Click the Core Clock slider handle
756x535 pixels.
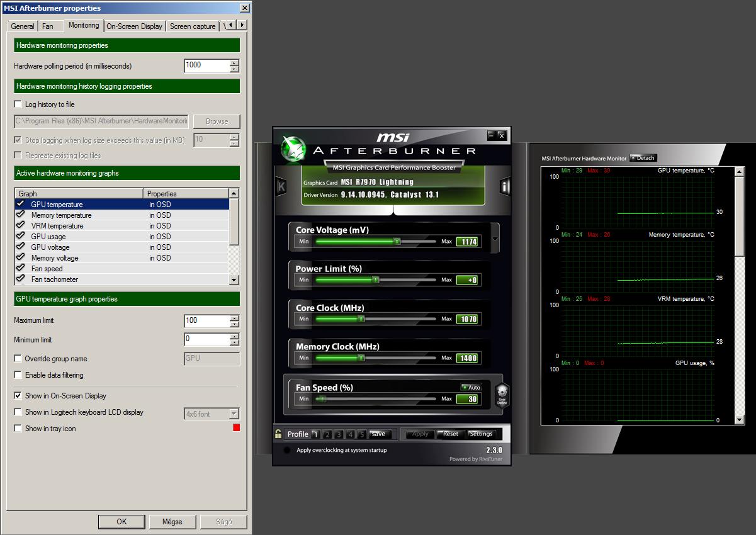361,319
